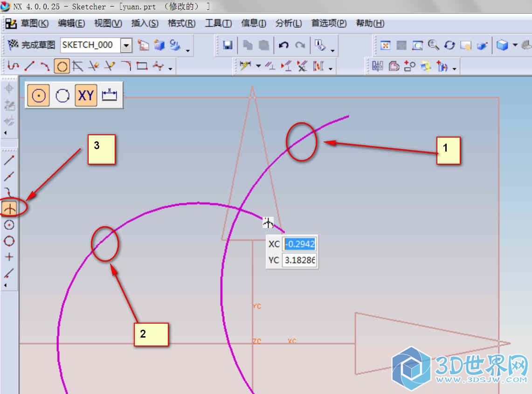Expand the sketch curve toolbar options arrow
The height and width of the screenshot is (394, 532).
171,69
